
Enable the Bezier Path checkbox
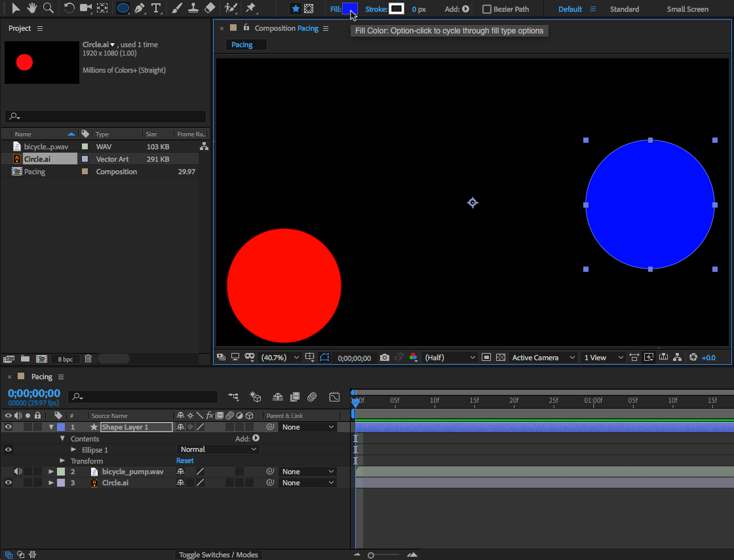click(x=487, y=9)
